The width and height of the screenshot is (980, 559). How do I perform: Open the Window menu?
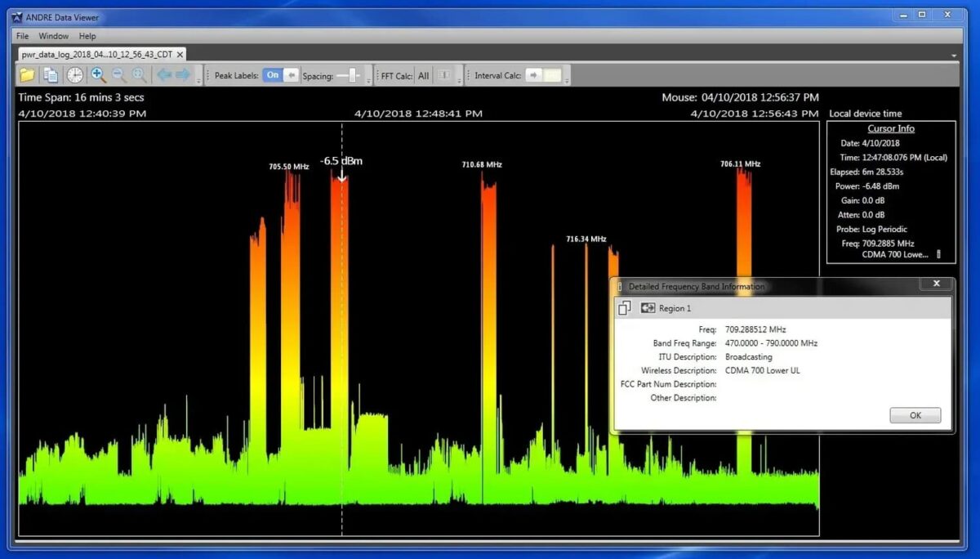(53, 36)
